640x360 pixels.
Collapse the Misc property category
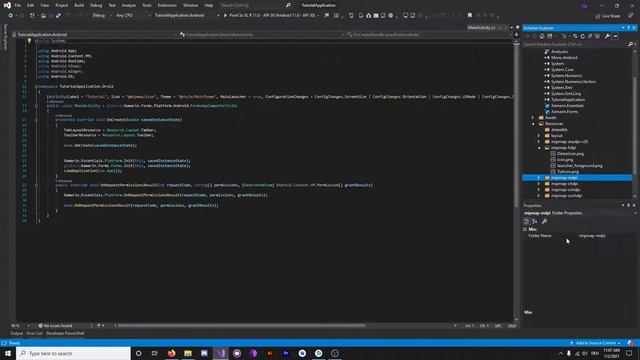(x=525, y=229)
